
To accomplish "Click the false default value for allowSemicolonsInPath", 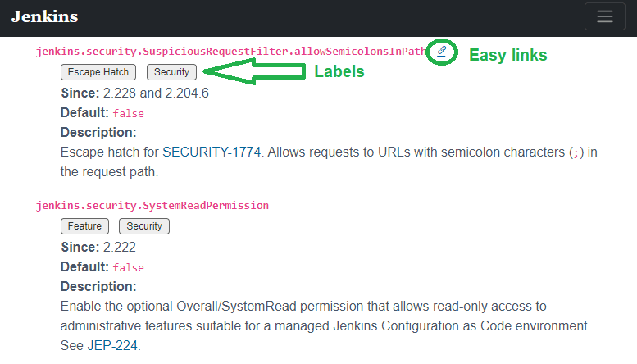I will pos(128,114).
